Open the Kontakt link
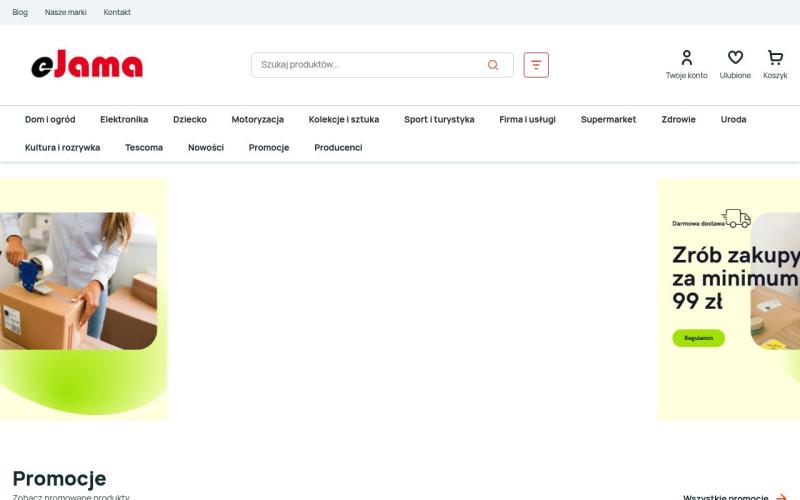Image resolution: width=800 pixels, height=500 pixels. 117,12
